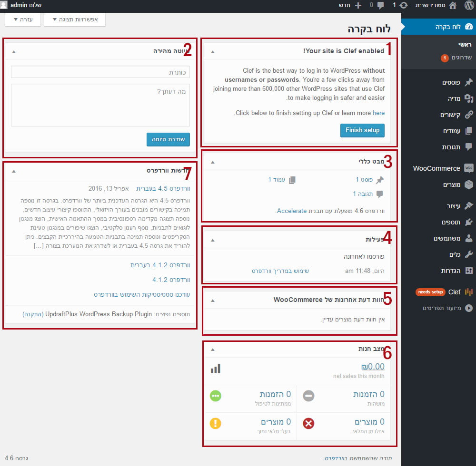
Task: Click the dashboard gauge icon
Action: [469, 26]
